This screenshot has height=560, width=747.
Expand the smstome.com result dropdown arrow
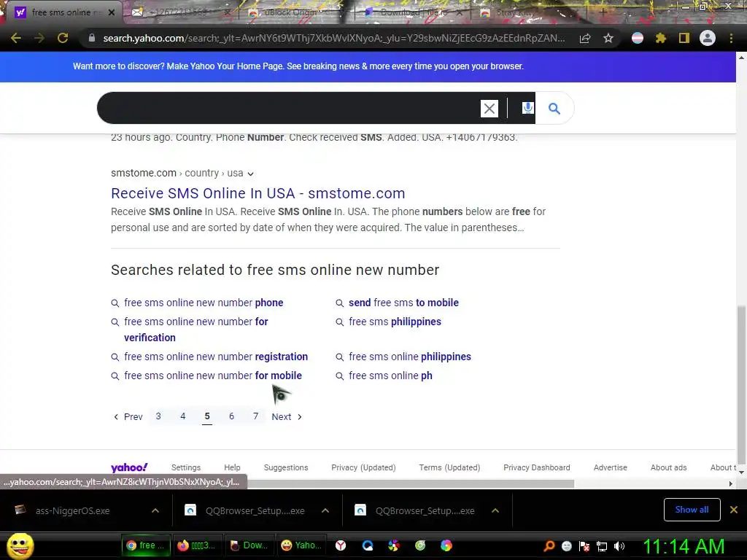point(251,174)
